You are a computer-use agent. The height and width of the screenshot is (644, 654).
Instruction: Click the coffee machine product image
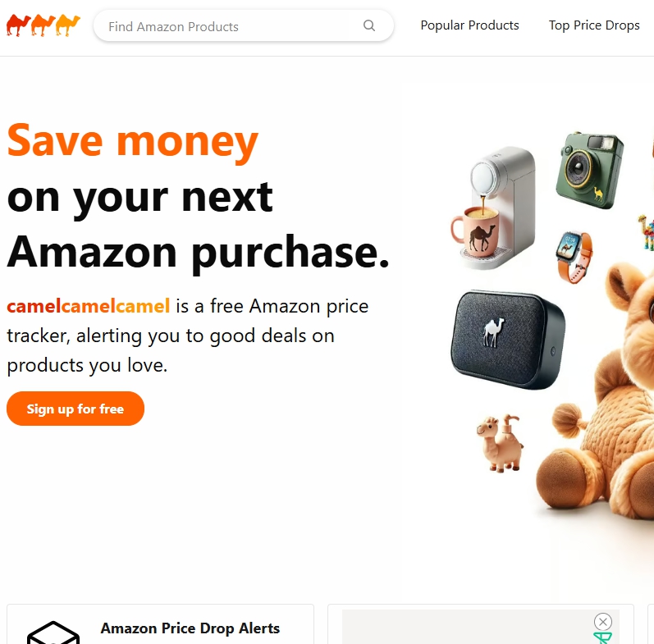(494, 208)
